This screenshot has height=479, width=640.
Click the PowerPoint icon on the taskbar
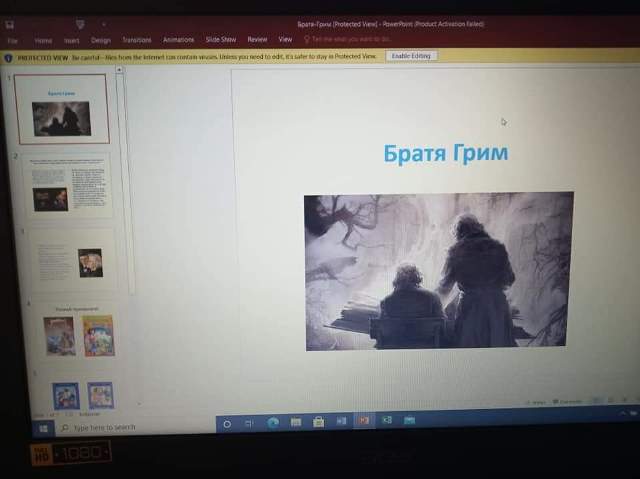tap(364, 420)
